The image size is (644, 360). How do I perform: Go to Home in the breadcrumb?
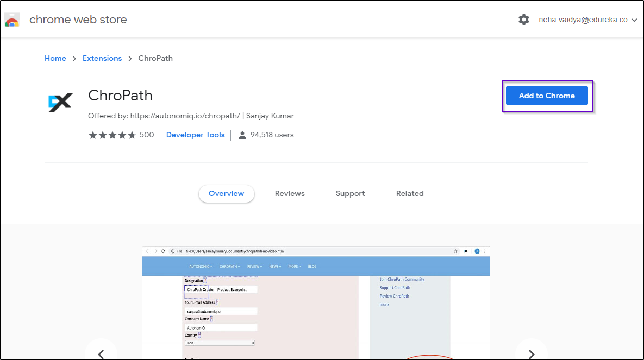[x=55, y=58]
